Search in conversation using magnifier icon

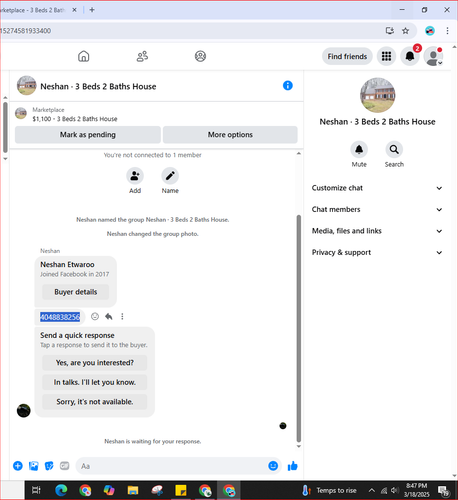(x=394, y=150)
